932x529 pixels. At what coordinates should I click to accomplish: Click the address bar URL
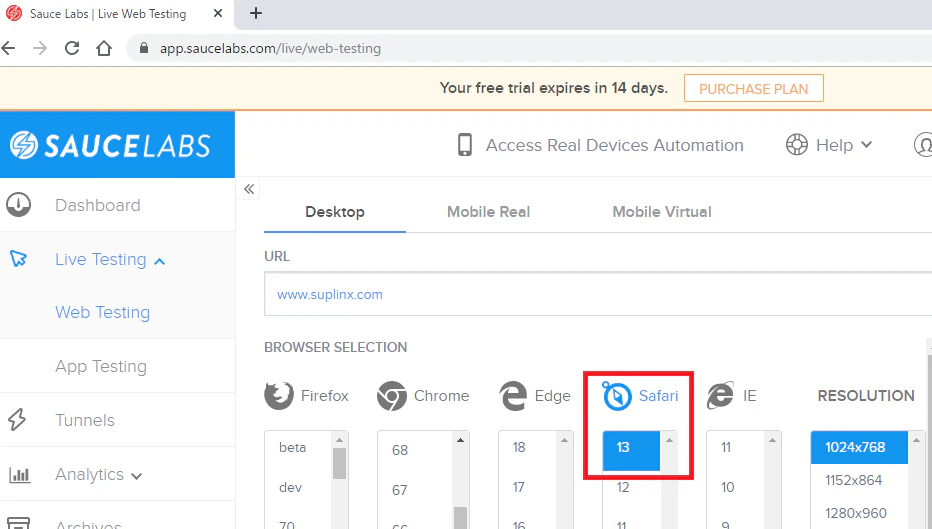tap(270, 49)
